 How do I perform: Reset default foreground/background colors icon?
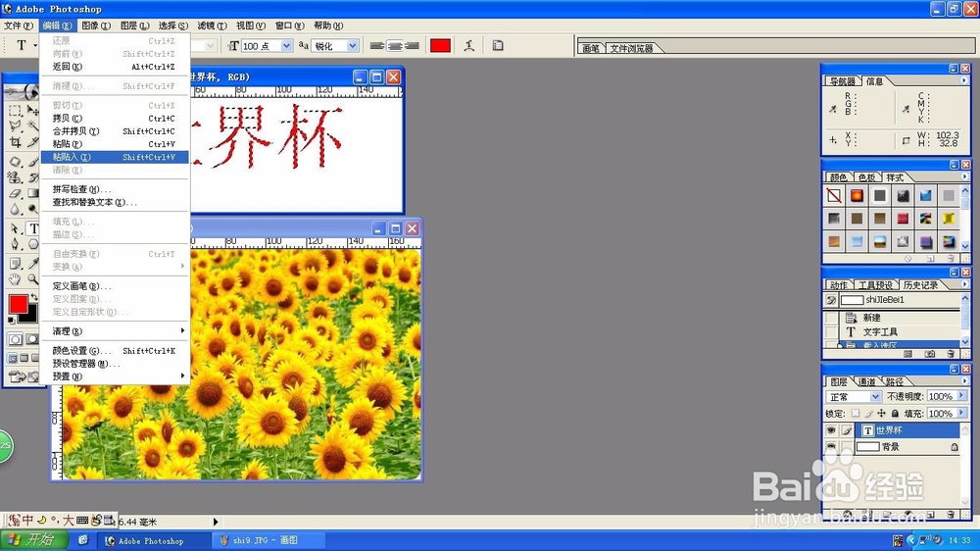[12, 321]
